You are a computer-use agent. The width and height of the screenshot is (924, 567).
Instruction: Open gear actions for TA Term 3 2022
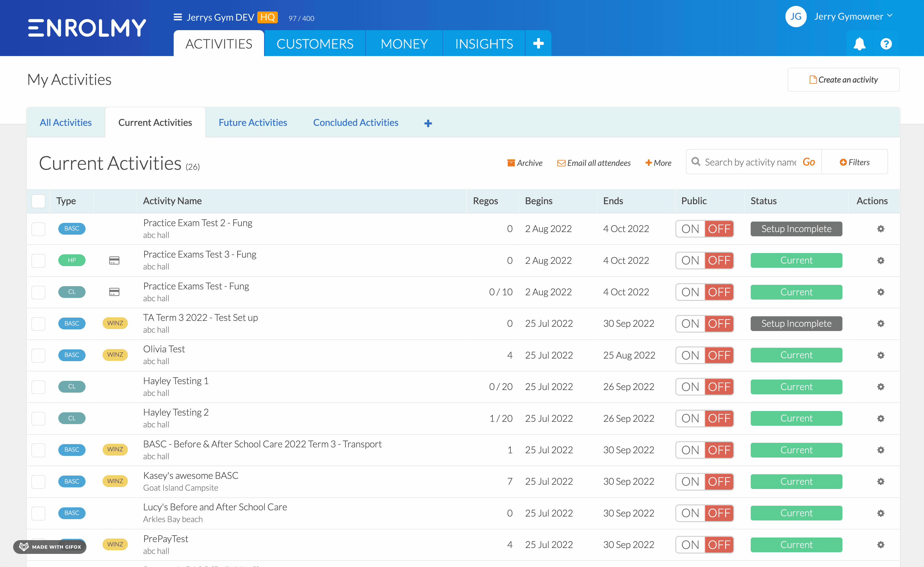880,323
